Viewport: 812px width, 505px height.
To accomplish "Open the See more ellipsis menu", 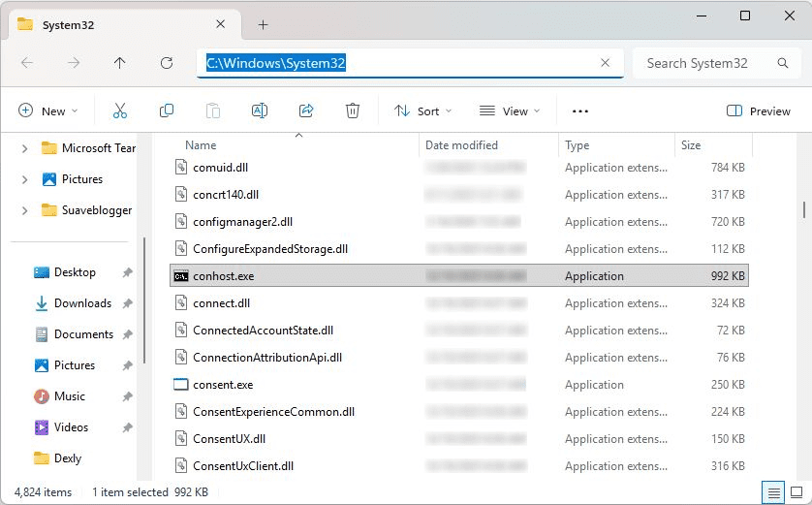I will [x=580, y=111].
